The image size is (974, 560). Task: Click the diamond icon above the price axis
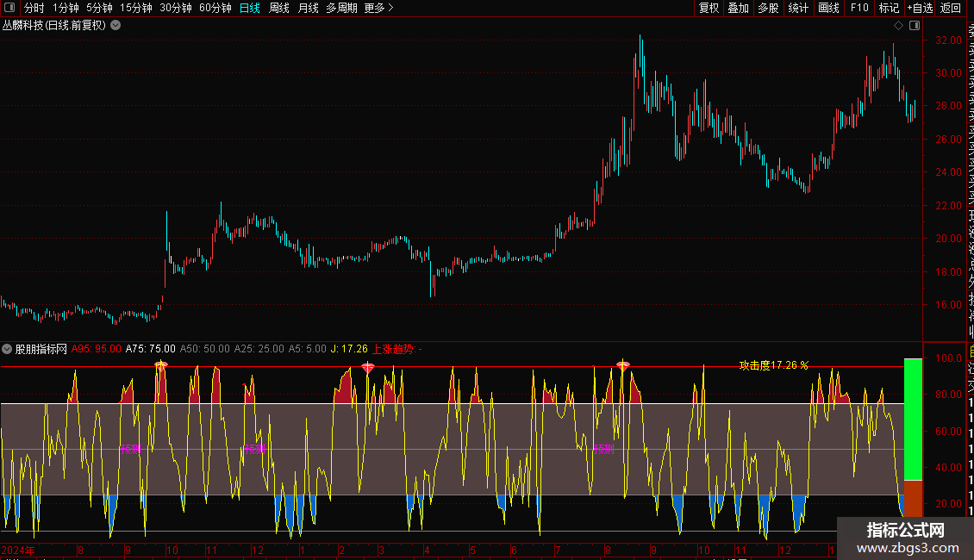pos(898,26)
